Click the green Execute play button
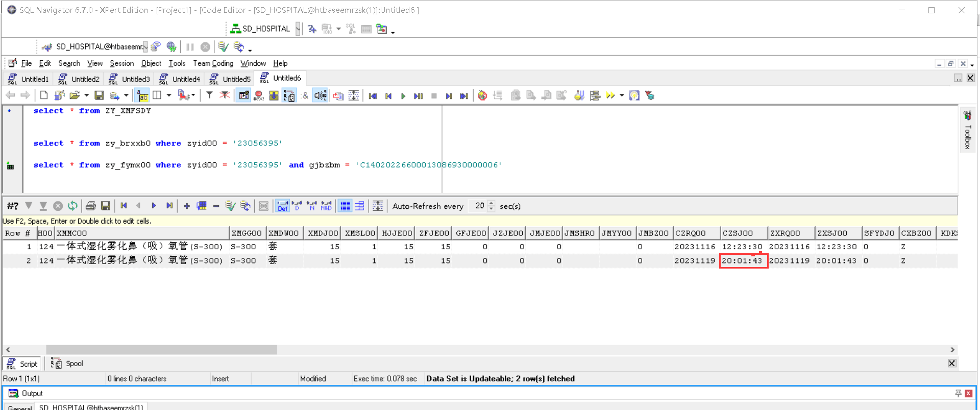The height and width of the screenshot is (410, 980). (x=403, y=96)
